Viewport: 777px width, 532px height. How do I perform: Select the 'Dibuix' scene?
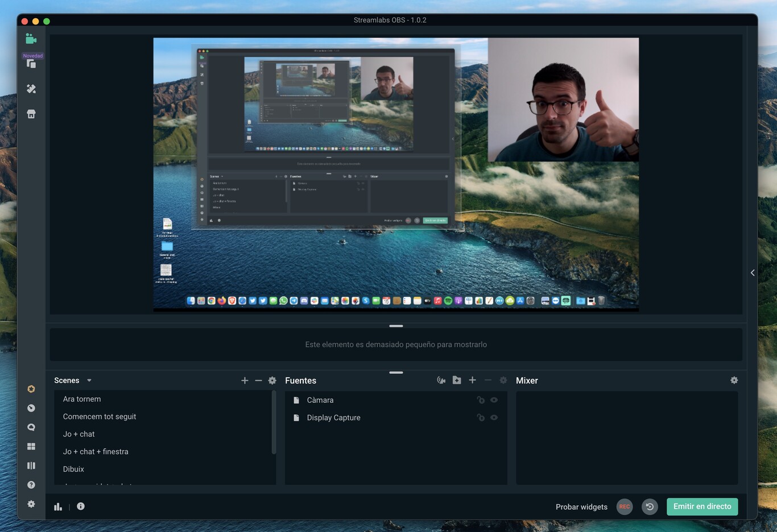click(x=73, y=469)
